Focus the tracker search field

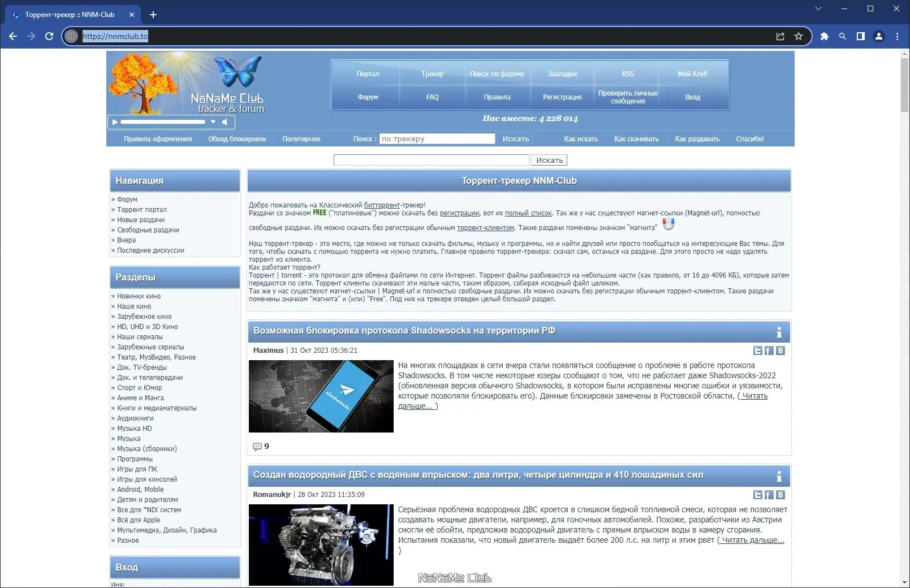tap(437, 139)
